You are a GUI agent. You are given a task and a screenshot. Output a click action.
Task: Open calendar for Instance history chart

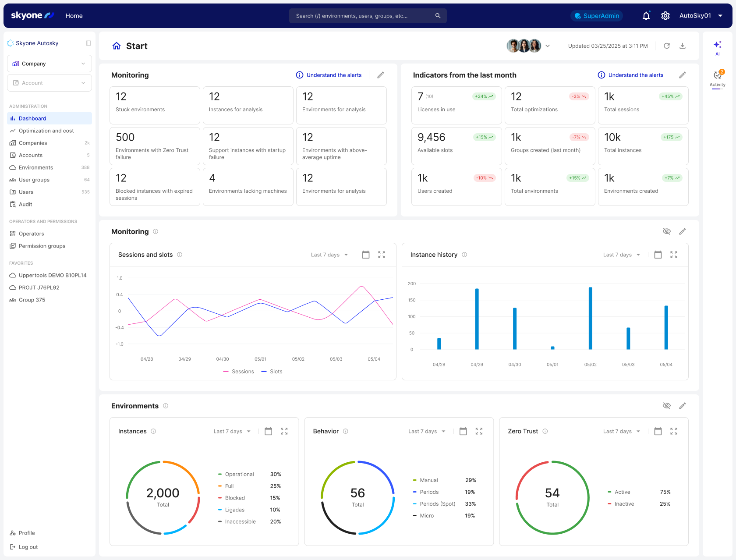tap(658, 255)
